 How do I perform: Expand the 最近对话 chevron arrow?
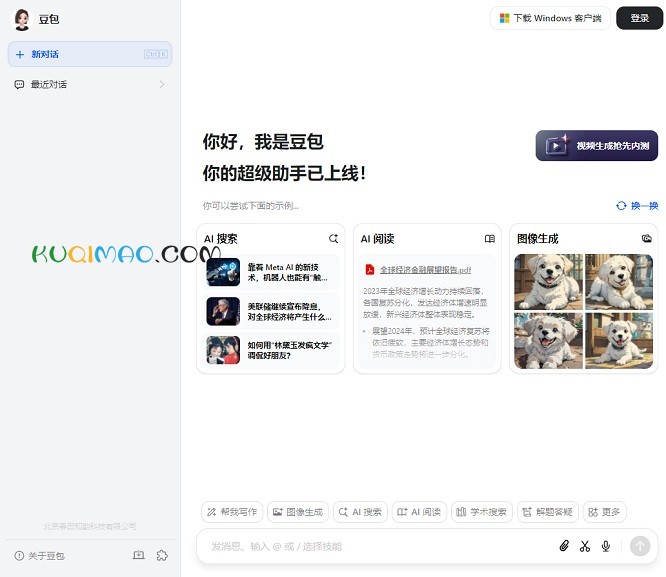point(162,85)
